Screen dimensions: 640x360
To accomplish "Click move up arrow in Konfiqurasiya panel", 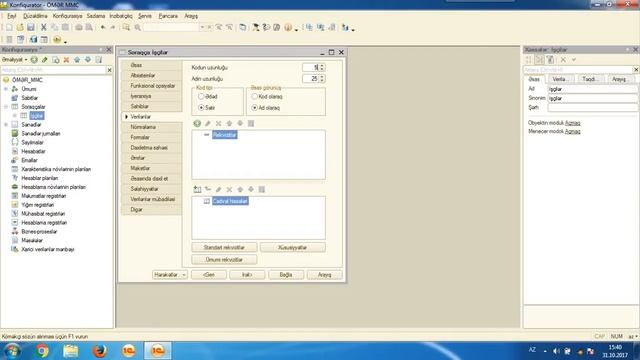I will tap(77, 60).
